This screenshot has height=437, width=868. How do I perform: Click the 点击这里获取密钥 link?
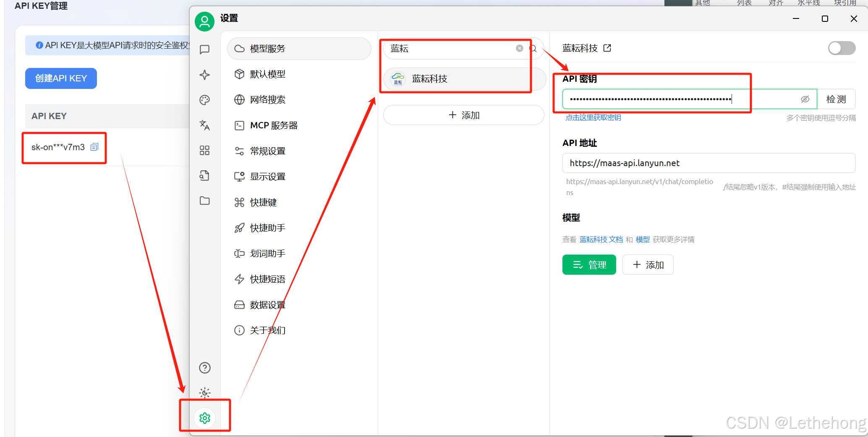[593, 117]
